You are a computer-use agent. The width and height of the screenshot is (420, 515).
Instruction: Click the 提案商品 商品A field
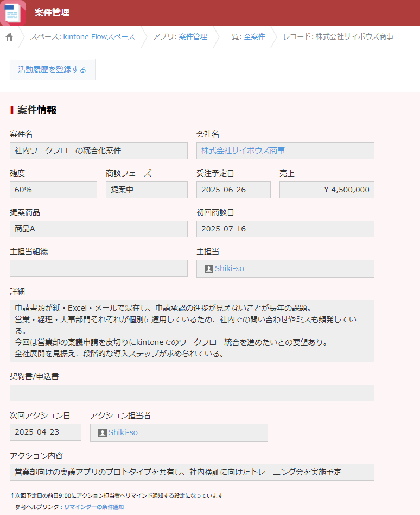point(98,229)
